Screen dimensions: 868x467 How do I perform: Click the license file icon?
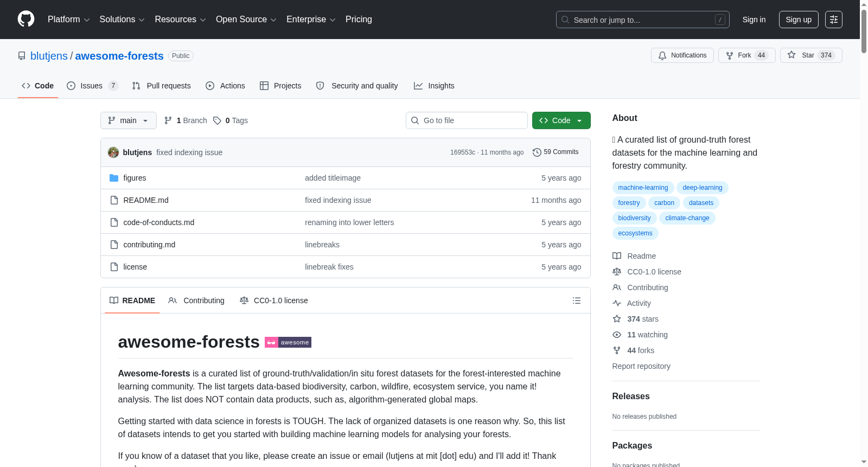114,267
